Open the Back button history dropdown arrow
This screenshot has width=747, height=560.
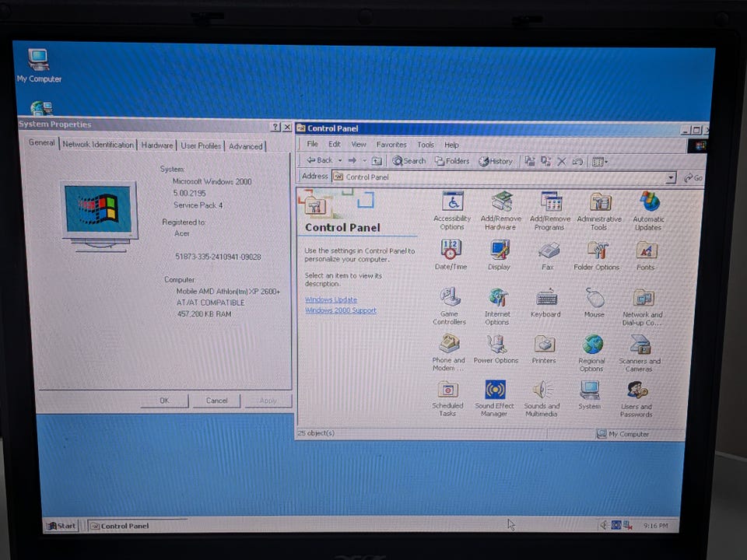(x=340, y=160)
